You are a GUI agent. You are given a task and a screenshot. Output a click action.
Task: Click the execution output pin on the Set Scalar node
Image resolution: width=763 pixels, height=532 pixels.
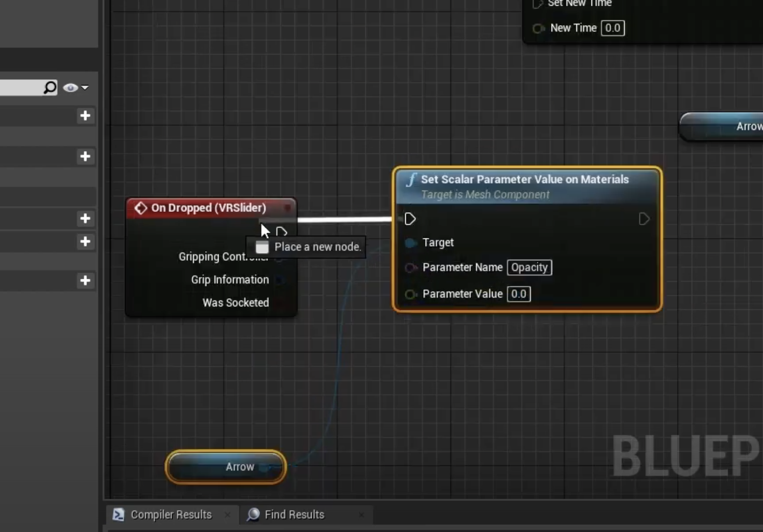644,219
